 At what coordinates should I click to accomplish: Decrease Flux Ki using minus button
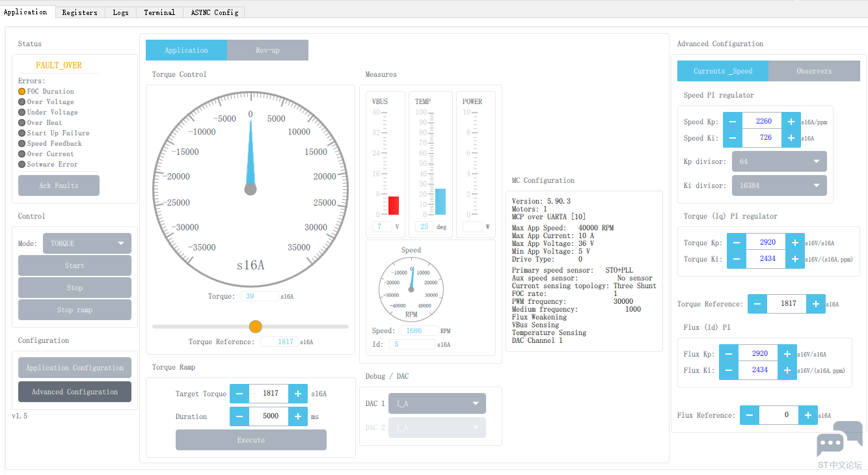click(x=729, y=370)
